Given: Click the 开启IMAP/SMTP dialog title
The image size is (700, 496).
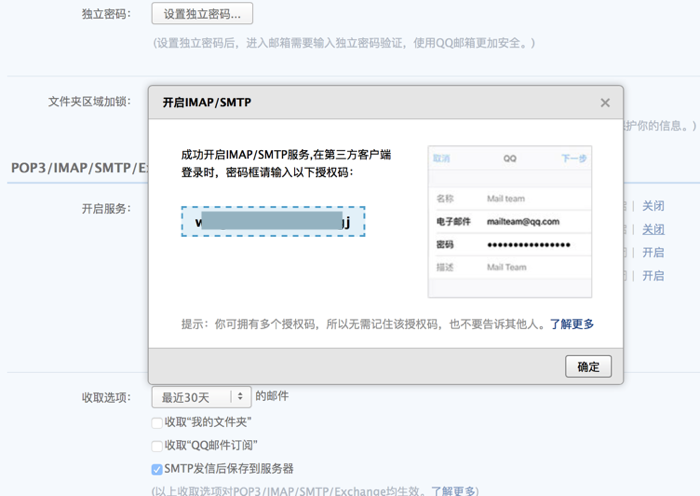Looking at the screenshot, I should [207, 103].
